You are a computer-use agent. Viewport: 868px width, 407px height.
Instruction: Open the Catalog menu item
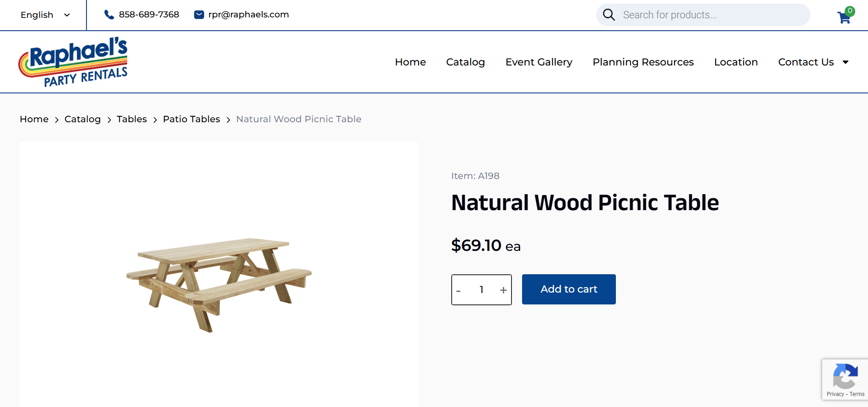point(465,62)
